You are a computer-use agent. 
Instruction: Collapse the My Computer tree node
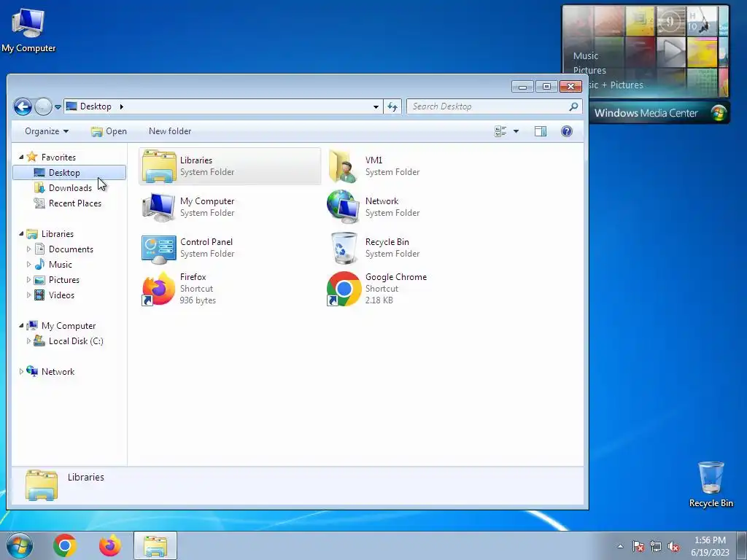click(21, 325)
